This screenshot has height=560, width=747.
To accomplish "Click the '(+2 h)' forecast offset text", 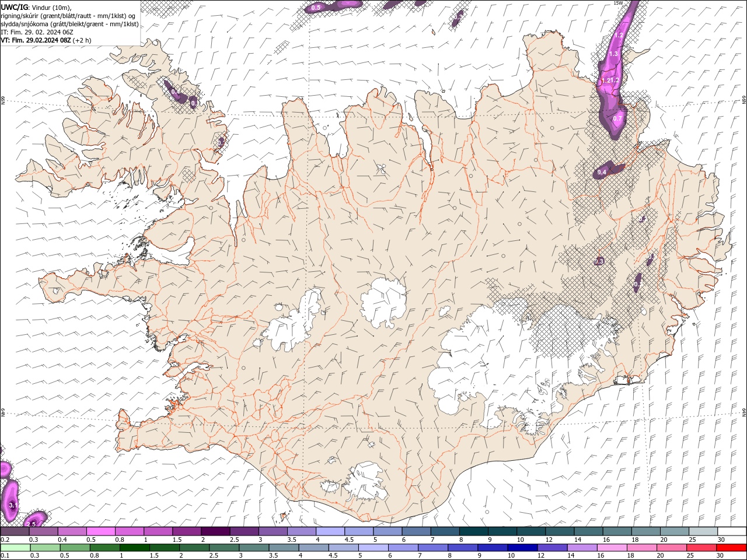I will [x=82, y=40].
